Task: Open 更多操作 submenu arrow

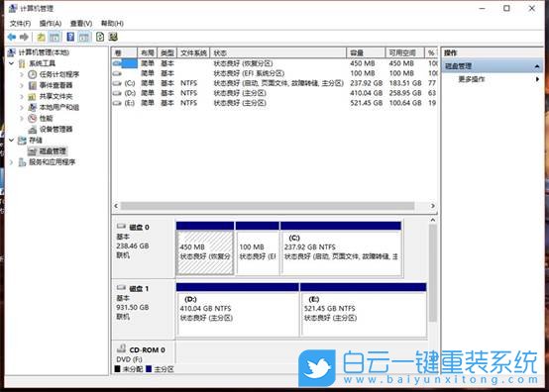Action: pos(537,79)
